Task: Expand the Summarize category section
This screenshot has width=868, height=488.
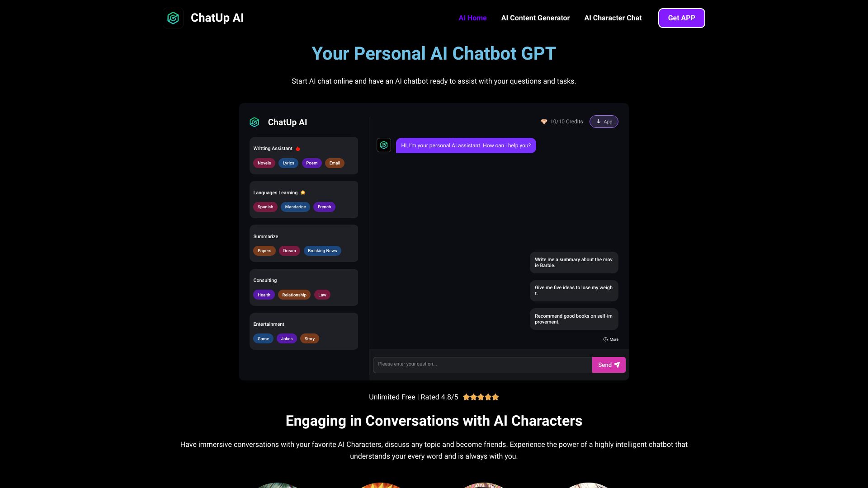Action: click(x=265, y=237)
